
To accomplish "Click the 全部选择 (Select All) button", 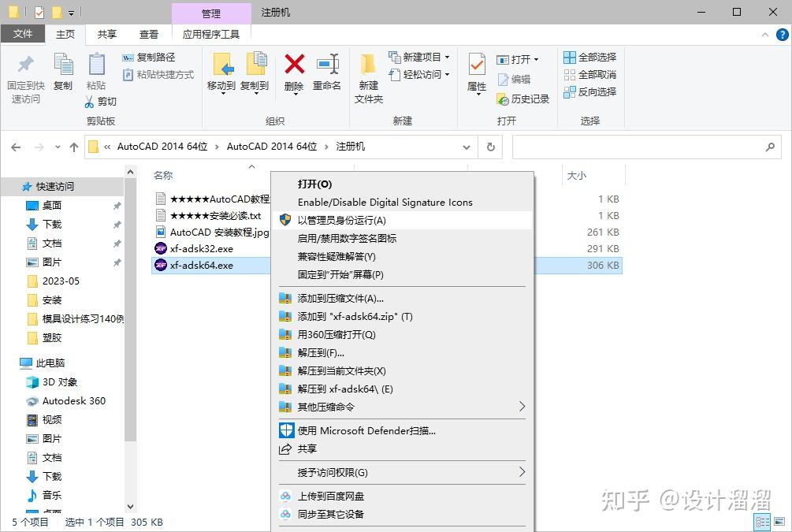I will tap(589, 57).
